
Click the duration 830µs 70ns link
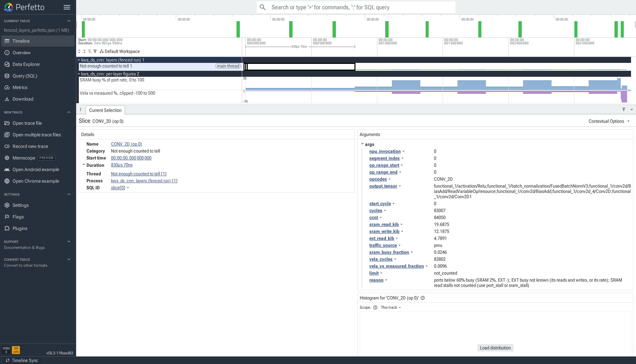pos(122,165)
